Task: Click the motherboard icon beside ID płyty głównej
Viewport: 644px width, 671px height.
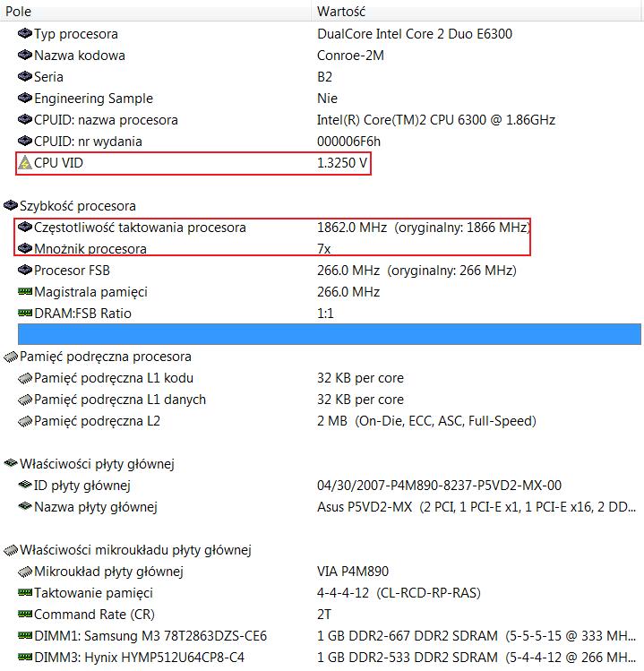Action: pos(25,486)
